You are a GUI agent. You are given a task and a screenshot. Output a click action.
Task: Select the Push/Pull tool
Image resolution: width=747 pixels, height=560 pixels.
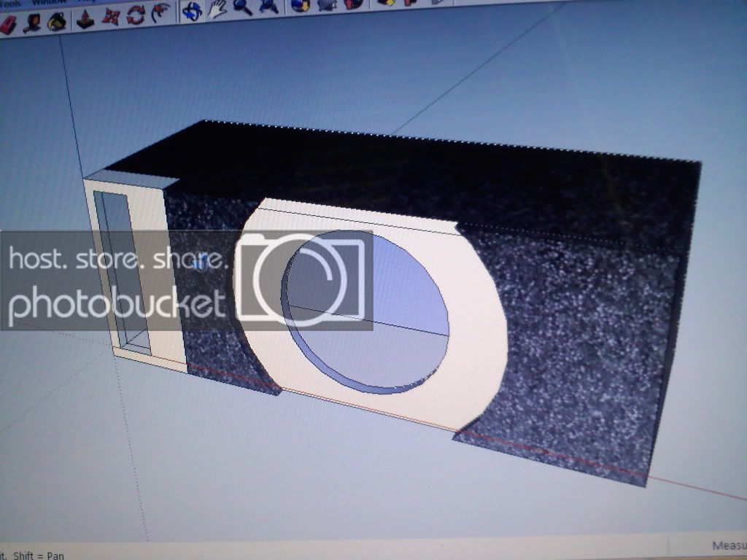pos(86,19)
